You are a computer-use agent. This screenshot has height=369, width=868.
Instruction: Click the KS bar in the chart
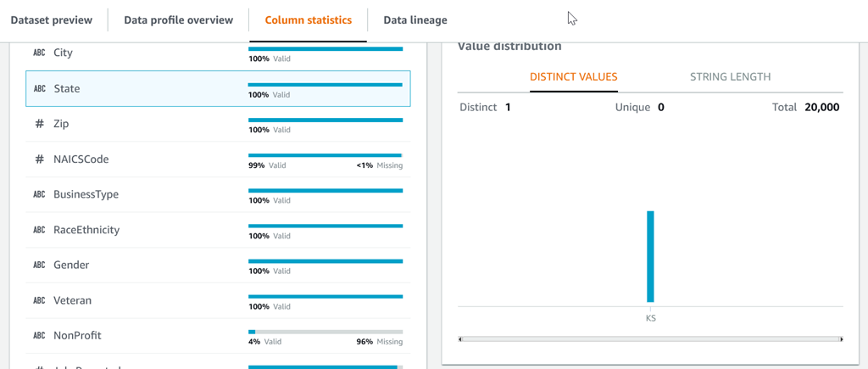(650, 256)
